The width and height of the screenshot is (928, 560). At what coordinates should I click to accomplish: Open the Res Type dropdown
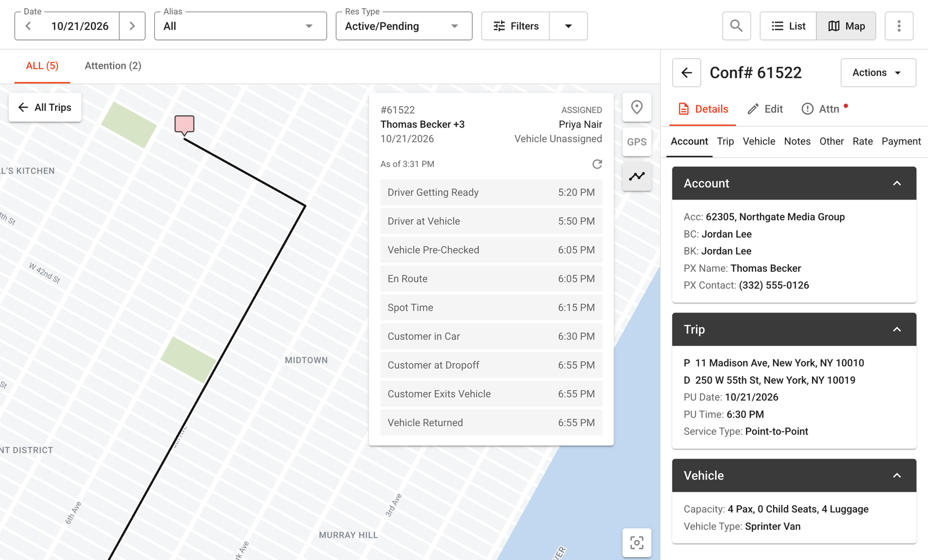point(404,26)
